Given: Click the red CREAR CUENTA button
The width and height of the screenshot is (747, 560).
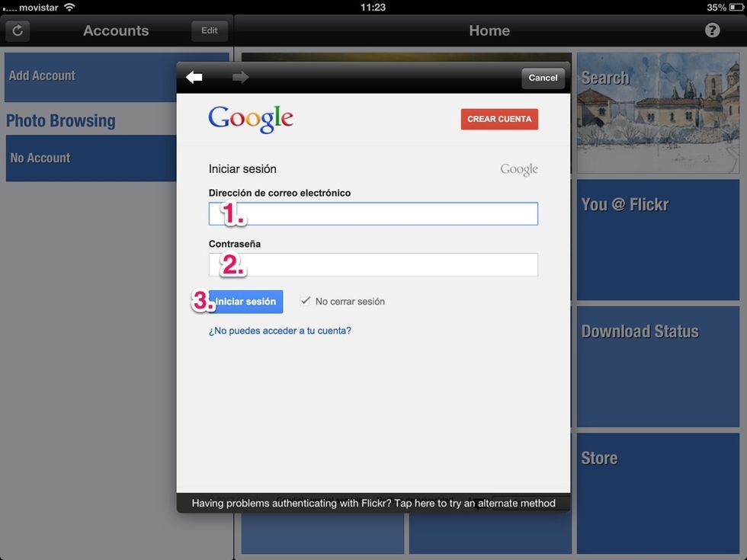Looking at the screenshot, I should pos(499,119).
